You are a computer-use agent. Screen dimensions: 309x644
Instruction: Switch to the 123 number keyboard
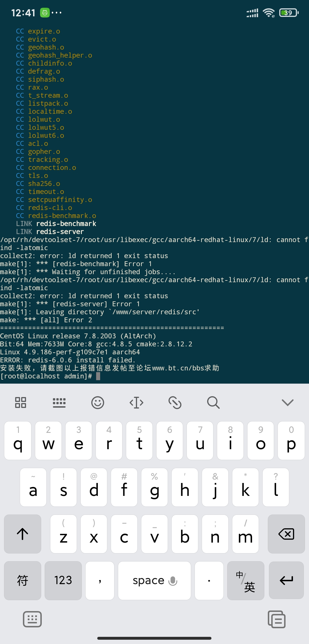pos(63,580)
